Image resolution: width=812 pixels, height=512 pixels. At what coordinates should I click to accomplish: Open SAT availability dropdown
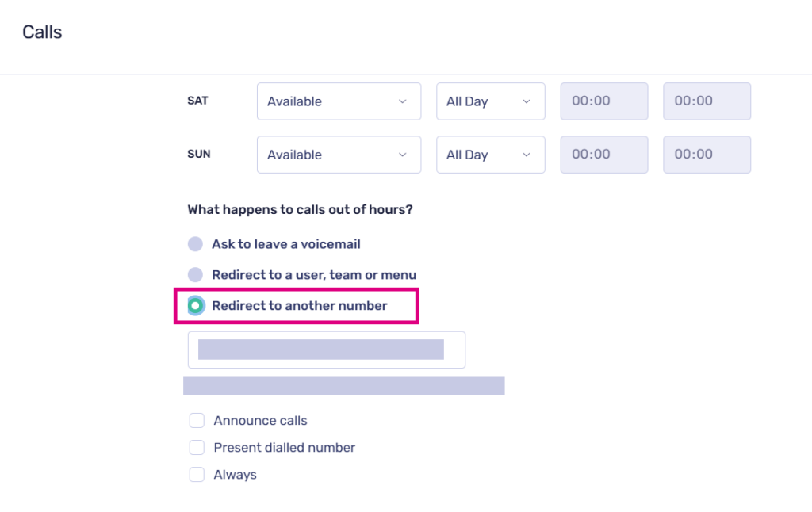tap(338, 101)
